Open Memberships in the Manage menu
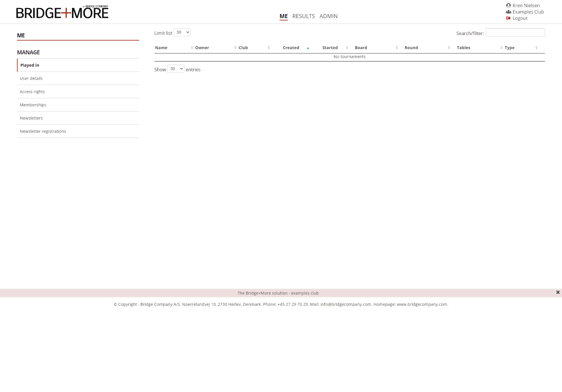 (33, 105)
